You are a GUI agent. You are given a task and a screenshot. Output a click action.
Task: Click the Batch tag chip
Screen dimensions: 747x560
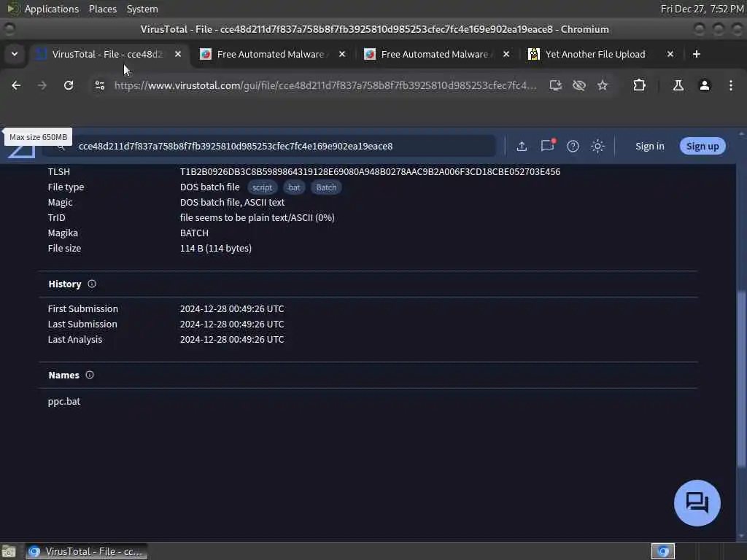click(326, 187)
